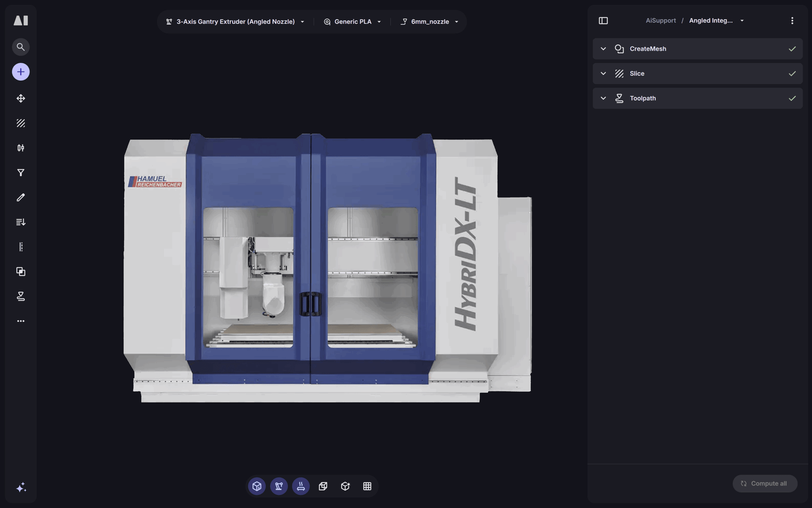Screen dimensions: 812x508
Task: Expand the CreateMesh stage chevron
Action: 603,49
